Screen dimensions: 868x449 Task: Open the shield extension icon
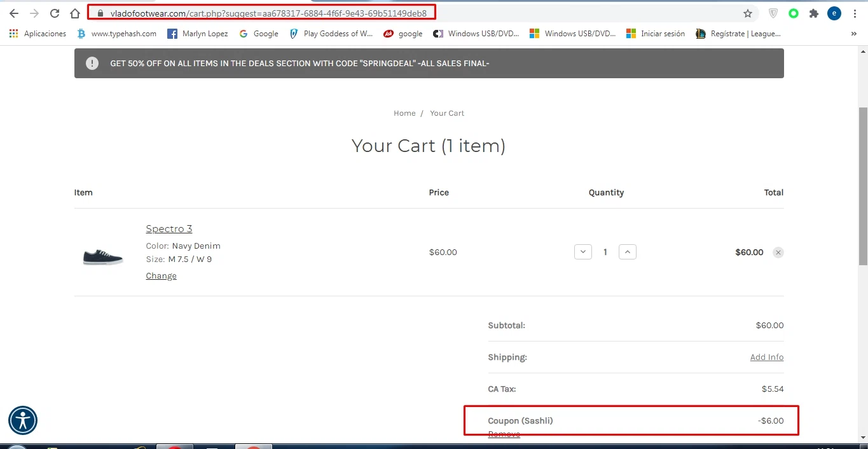(773, 13)
